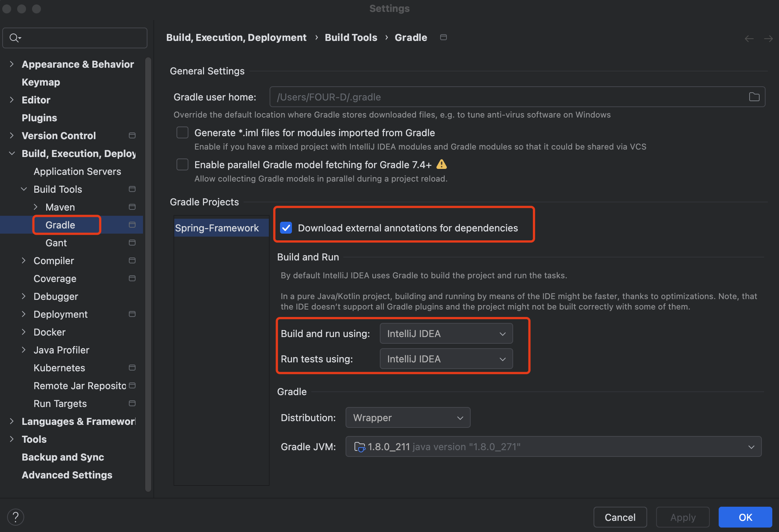Viewport: 779px width, 532px height.
Task: Open the Build and run using dropdown
Action: point(446,333)
